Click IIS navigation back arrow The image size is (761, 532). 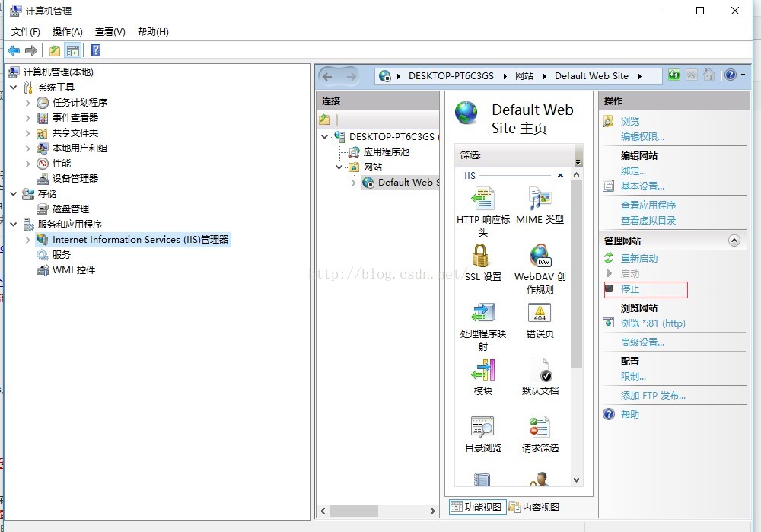point(327,76)
